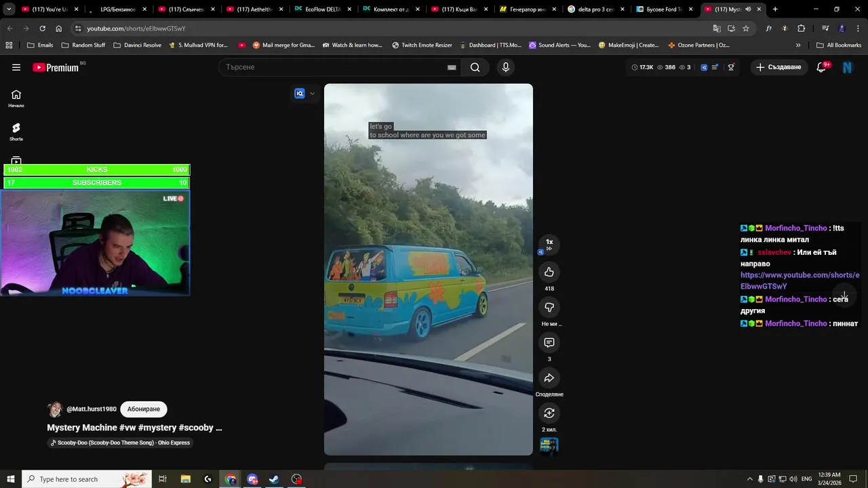The image size is (868, 488).
Task: Change the 1x playback speed
Action: pos(549,244)
